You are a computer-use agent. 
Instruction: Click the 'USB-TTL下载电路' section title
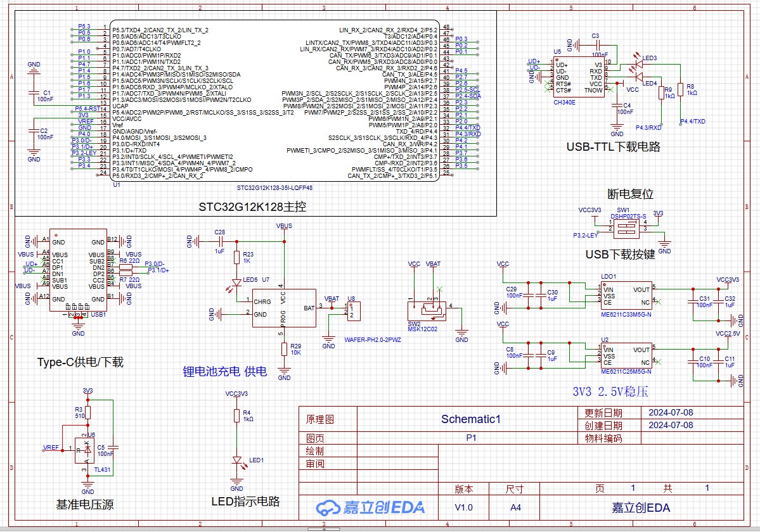pyautogui.click(x=613, y=147)
